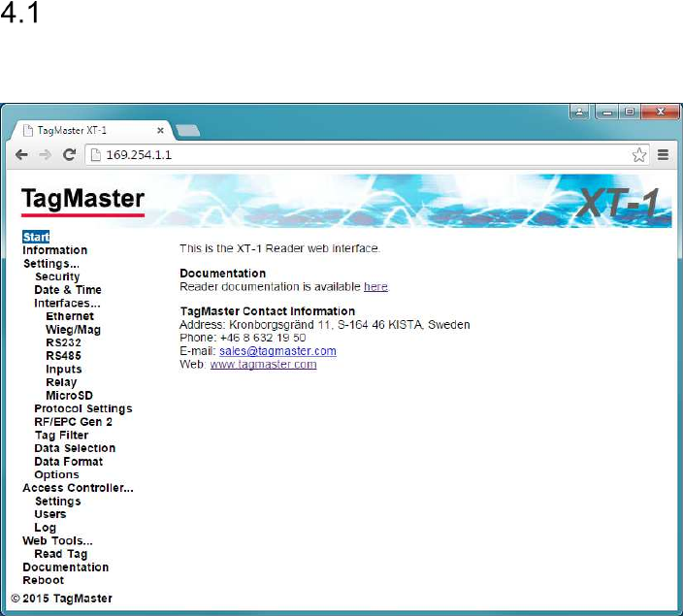
Task: Expand the Interfaces... section
Action: [x=67, y=303]
